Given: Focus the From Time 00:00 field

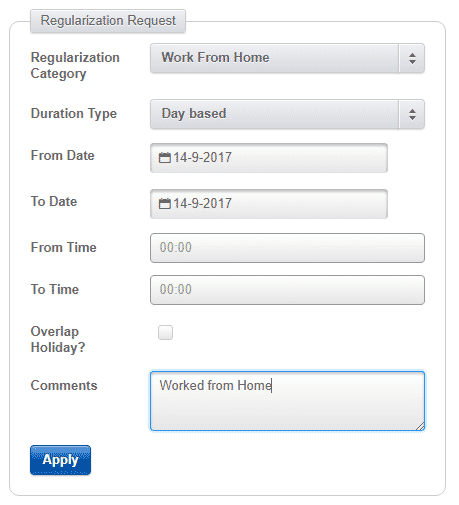Looking at the screenshot, I should [x=287, y=248].
